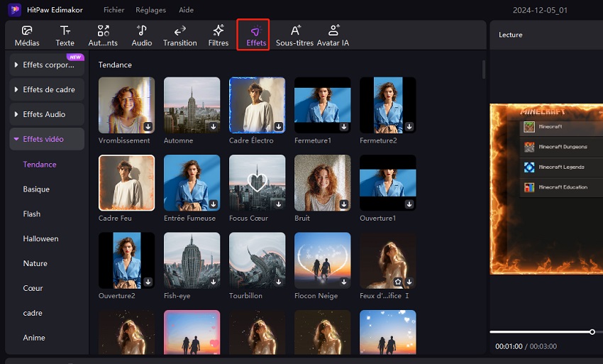
Task: Switch to the Transition tool
Action: (179, 35)
